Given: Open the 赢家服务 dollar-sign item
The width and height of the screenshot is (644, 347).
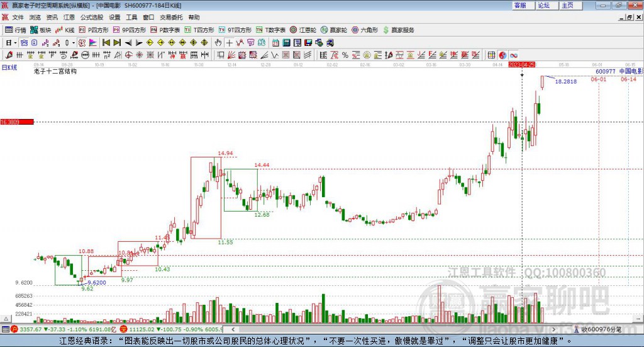Looking at the screenshot, I should click(398, 30).
